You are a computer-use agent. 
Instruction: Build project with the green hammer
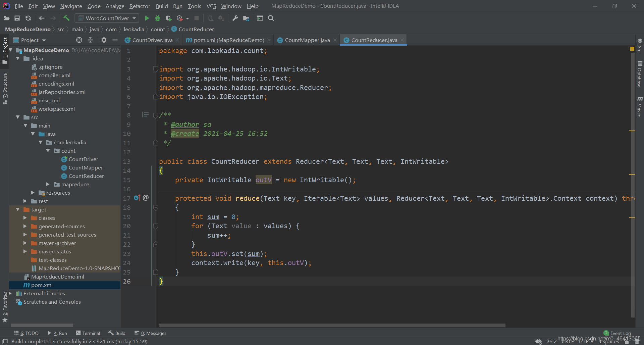coord(66,18)
